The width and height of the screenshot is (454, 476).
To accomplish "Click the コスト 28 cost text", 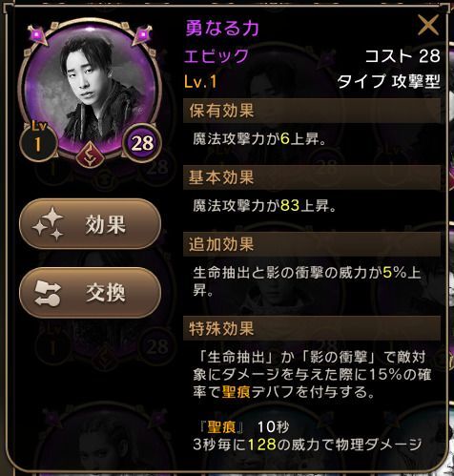I will [x=402, y=56].
